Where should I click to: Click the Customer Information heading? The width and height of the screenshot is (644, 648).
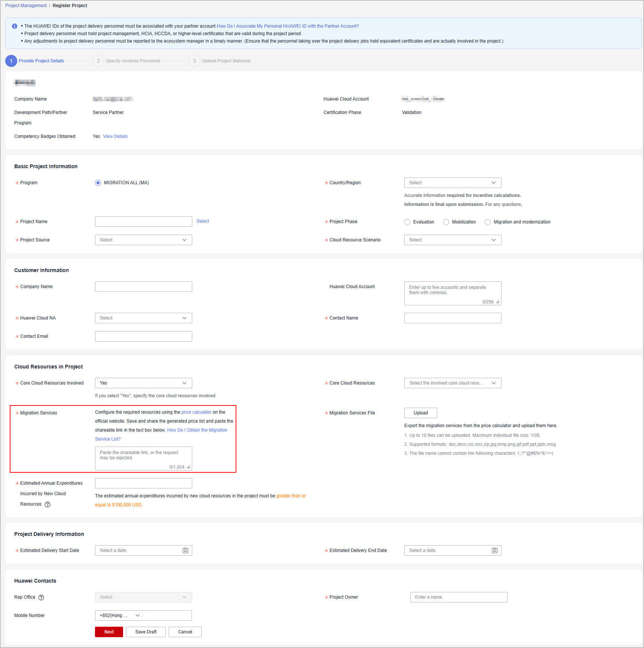point(42,270)
